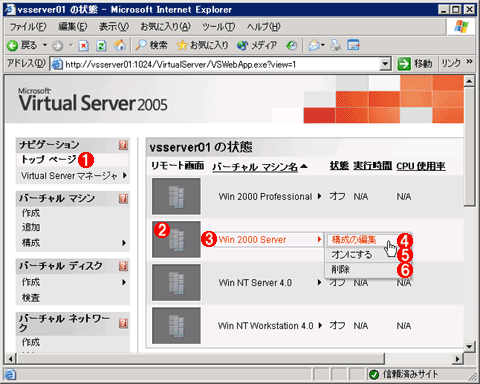
Task: Show more toolbar links with » chevron
Action: tap(469, 62)
